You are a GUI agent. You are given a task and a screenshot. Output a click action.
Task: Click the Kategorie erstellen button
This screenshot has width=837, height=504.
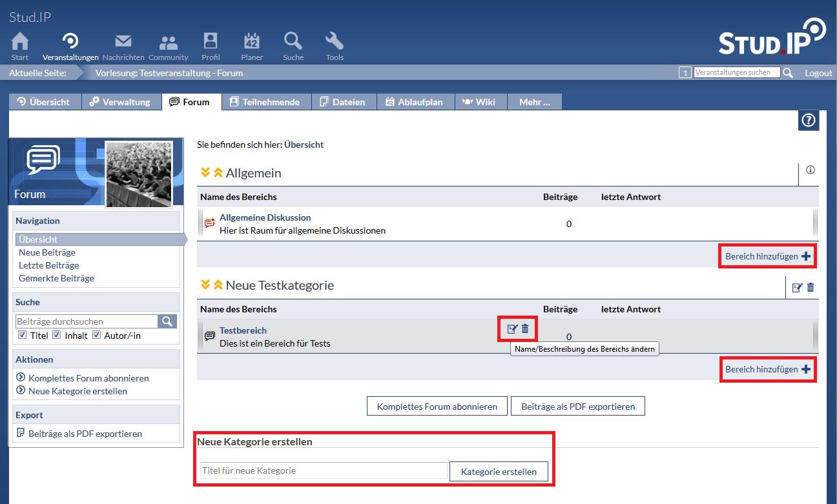499,472
